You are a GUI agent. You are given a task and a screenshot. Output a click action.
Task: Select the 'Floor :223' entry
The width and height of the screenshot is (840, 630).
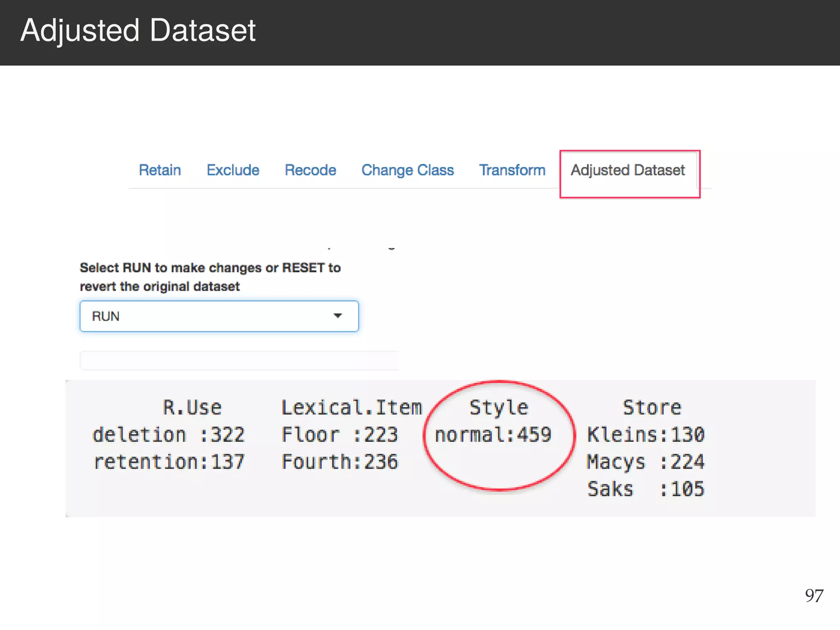click(x=340, y=435)
